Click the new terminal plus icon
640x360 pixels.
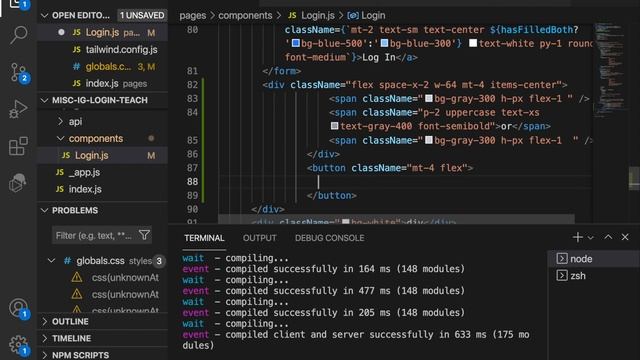578,237
